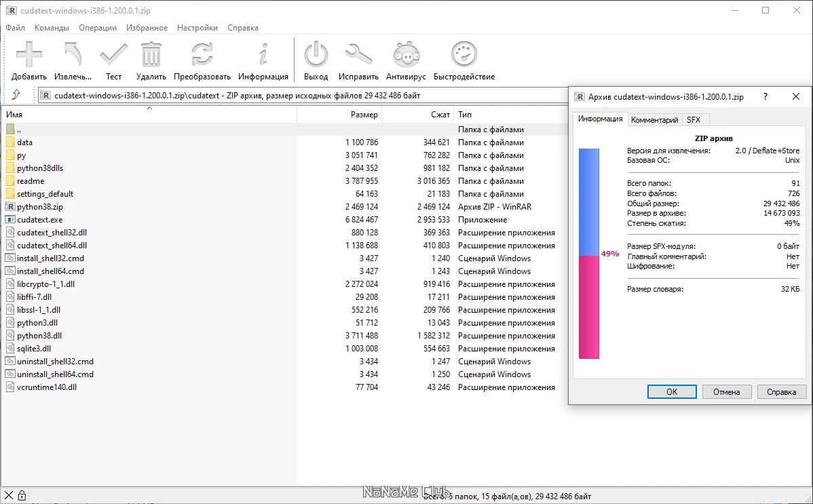
Task: Click the Отмена button
Action: click(726, 391)
